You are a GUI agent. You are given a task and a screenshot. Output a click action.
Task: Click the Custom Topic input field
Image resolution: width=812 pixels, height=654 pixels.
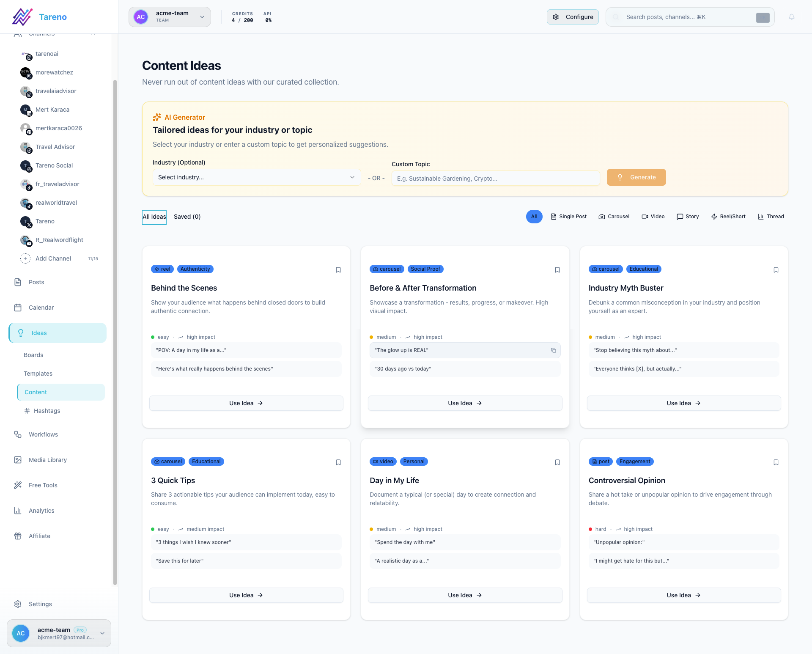click(x=495, y=178)
